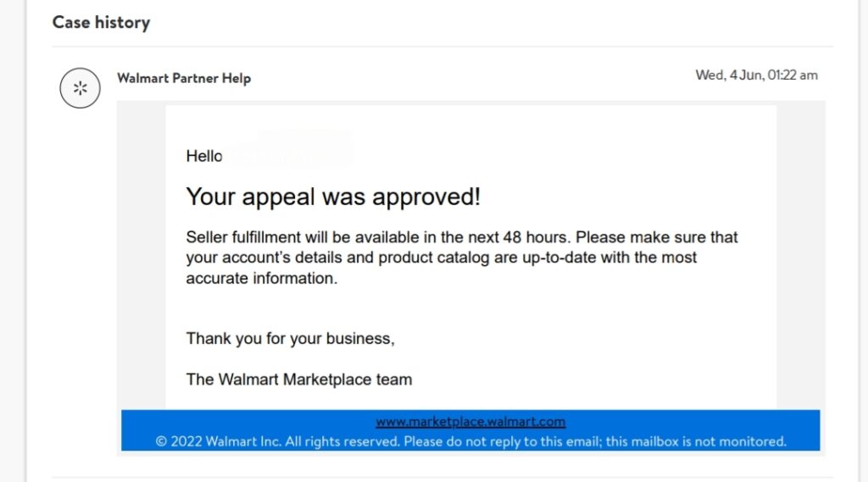This screenshot has width=868, height=482.
Task: Click "The Walmart Marketplace team" signature
Action: tap(299, 380)
